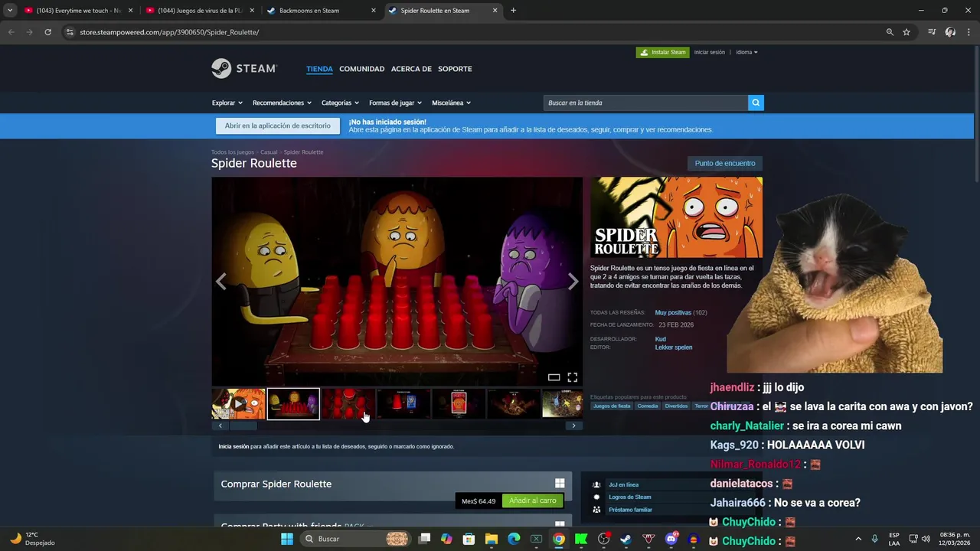
Task: Open Steam from the taskbar
Action: pos(626,539)
